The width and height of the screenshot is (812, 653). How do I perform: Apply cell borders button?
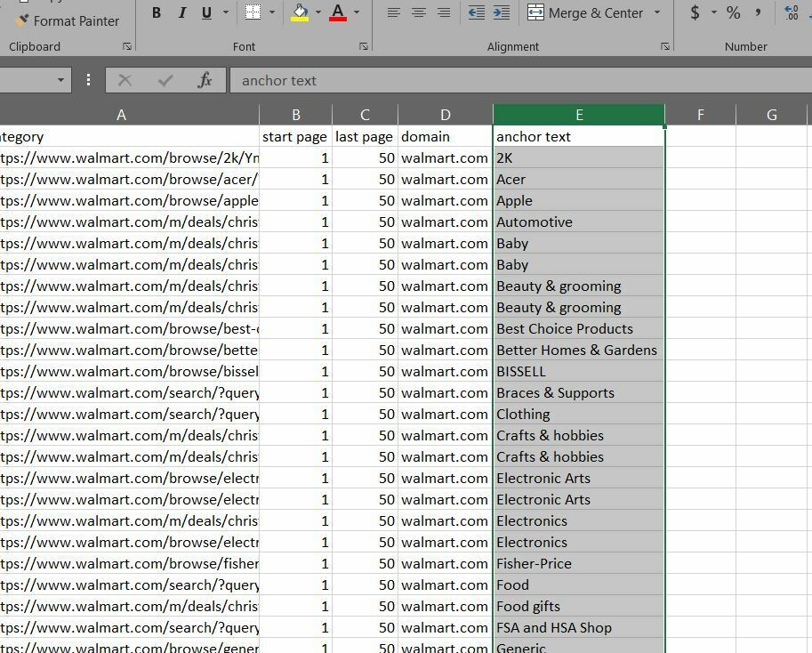253,12
